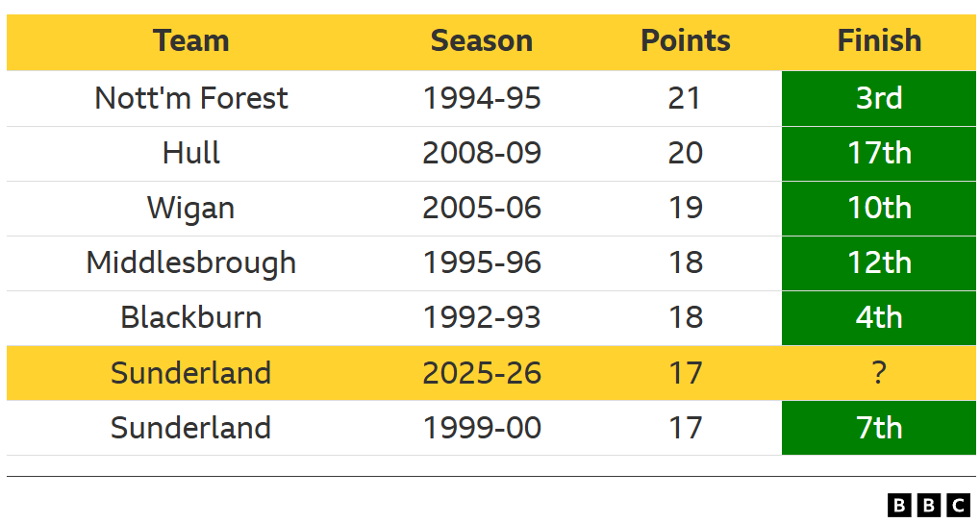Click the 2025-26 season cell
The image size is (980, 523).
(x=481, y=373)
